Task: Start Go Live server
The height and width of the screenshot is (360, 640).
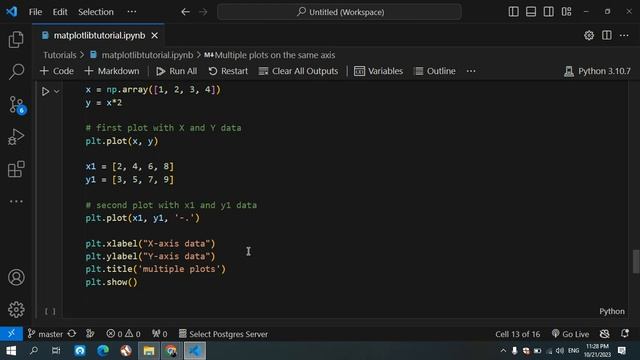Action: click(570, 334)
